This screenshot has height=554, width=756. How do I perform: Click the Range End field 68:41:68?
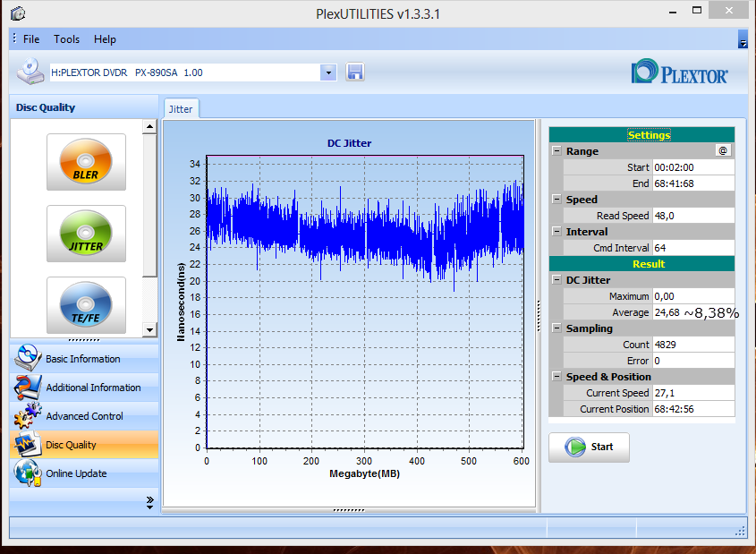[693, 183]
